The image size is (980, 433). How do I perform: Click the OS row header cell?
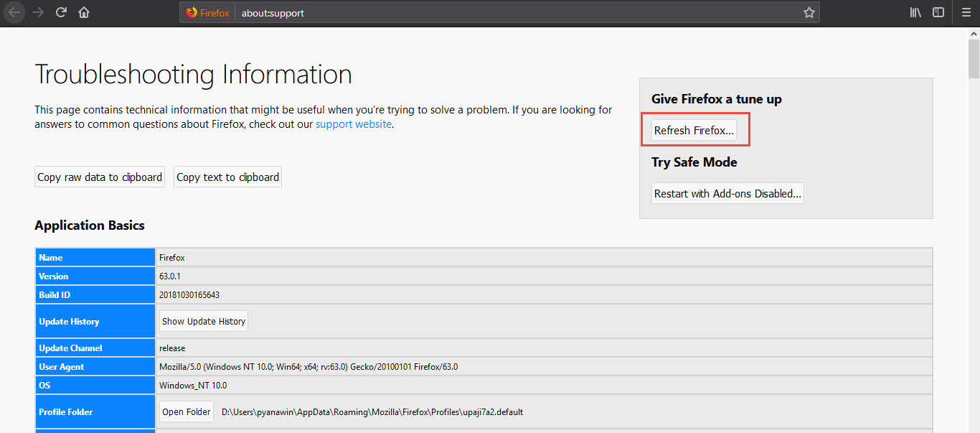click(95, 386)
